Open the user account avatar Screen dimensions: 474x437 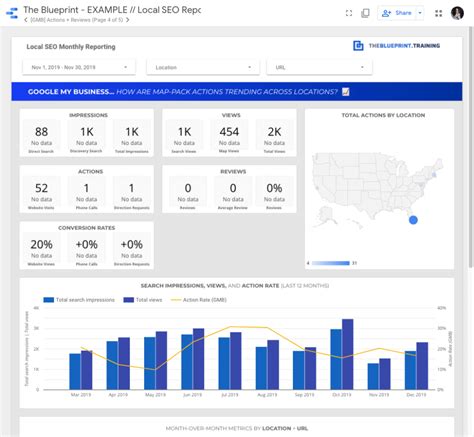click(x=457, y=13)
